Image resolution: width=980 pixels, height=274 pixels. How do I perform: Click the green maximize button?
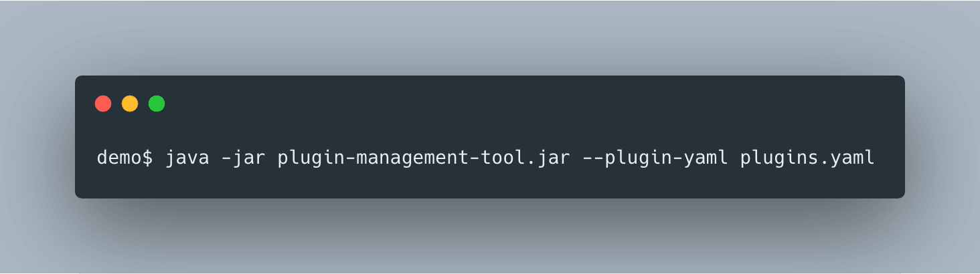[157, 104]
